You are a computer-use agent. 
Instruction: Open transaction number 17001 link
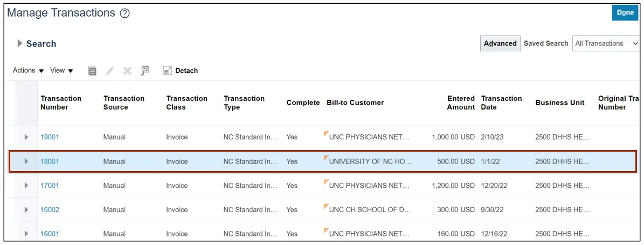pos(50,186)
